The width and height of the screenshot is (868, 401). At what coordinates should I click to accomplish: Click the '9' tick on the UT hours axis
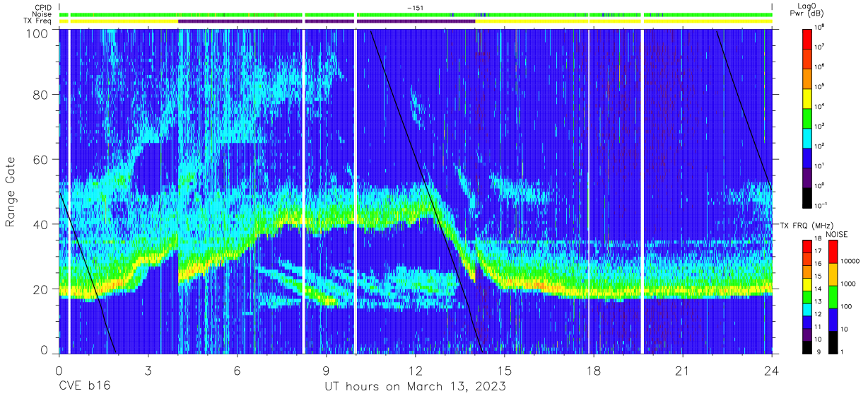(327, 369)
